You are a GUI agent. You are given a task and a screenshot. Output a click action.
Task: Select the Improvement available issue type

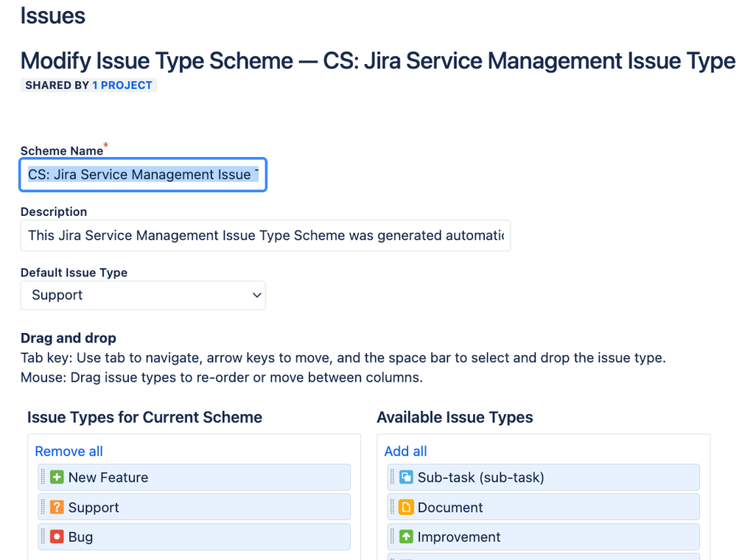[543, 536]
